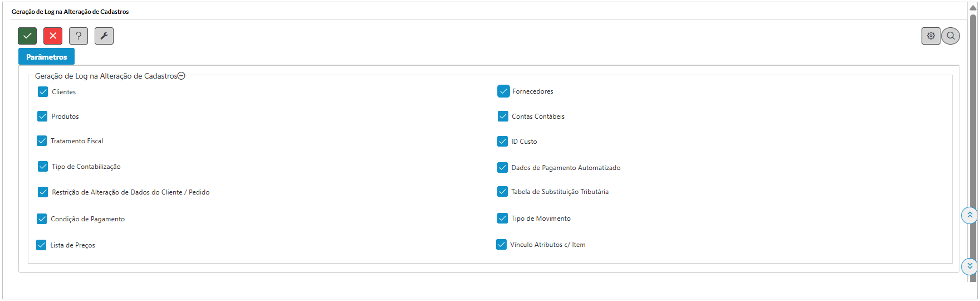This screenshot has height=301, width=980.
Task: Uncheck the Lista de Preços checkbox
Action: pyautogui.click(x=41, y=245)
